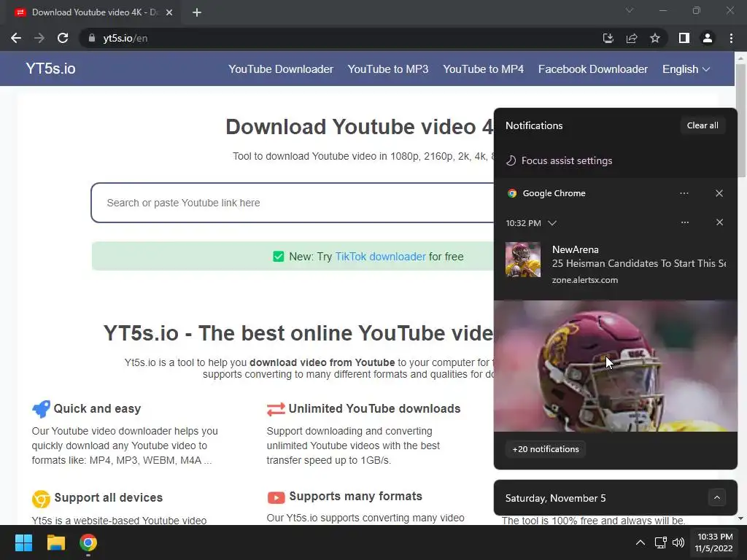
Task: Open the Windows Start menu
Action: click(x=23, y=542)
